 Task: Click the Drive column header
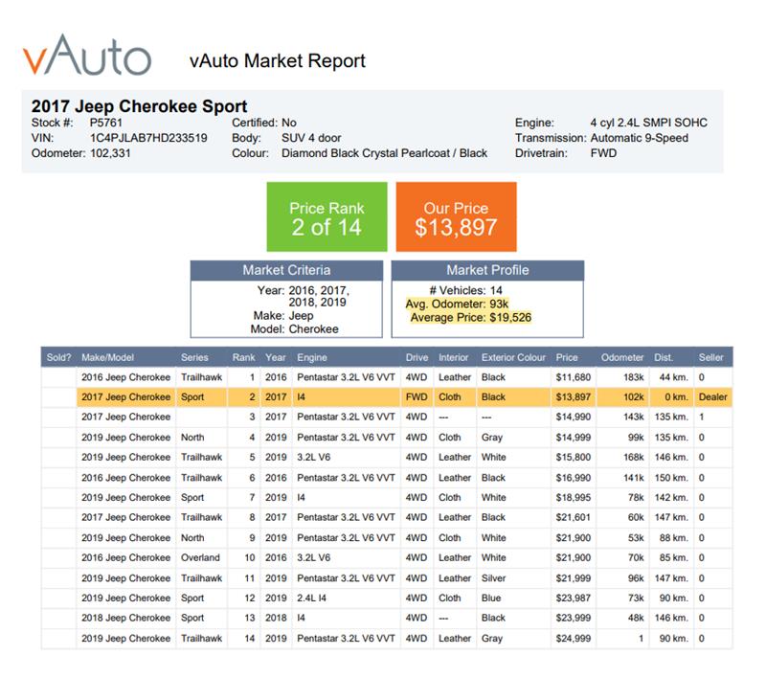click(417, 357)
